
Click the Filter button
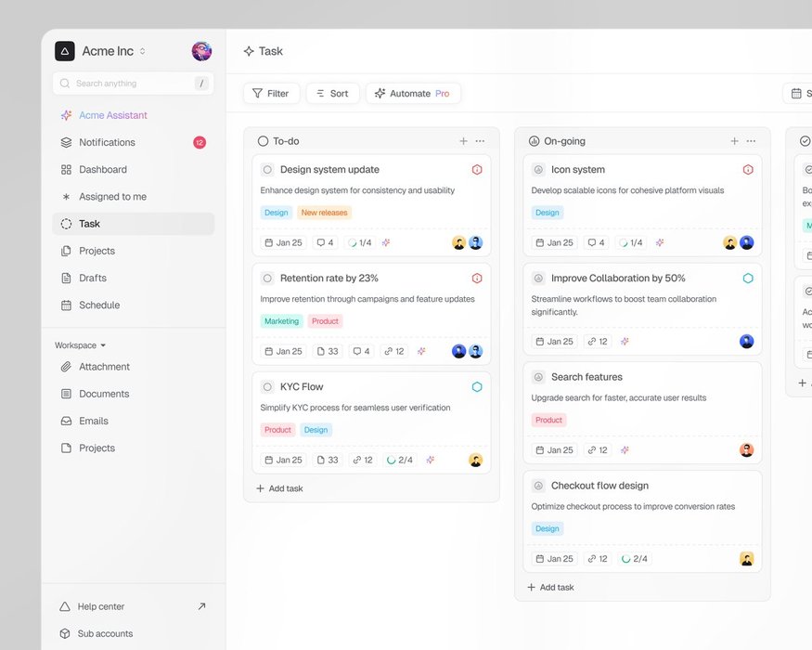271,94
